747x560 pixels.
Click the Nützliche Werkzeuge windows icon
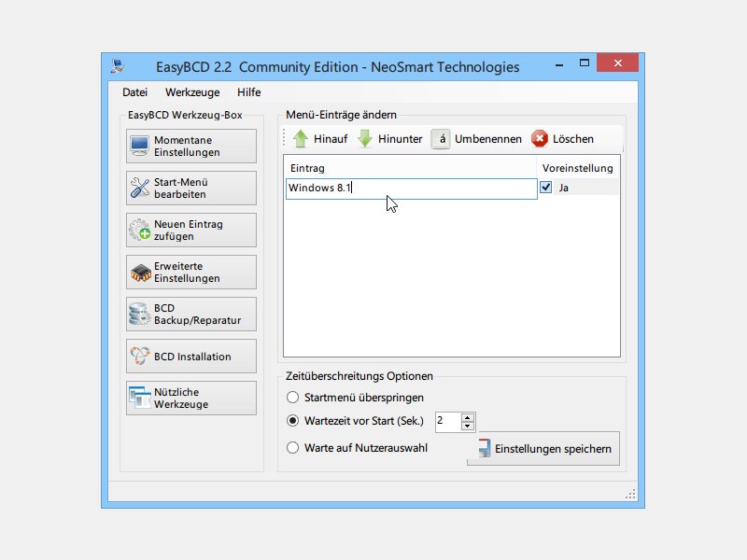tap(139, 399)
